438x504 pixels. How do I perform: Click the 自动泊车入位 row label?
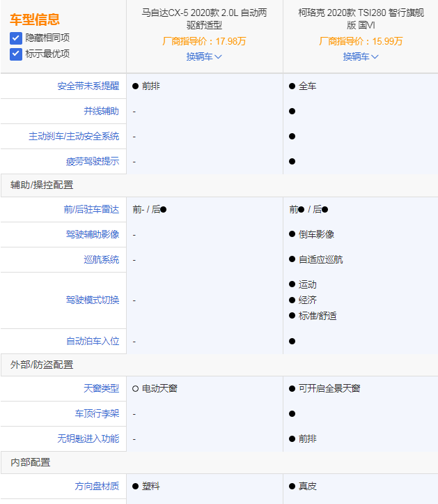[92, 341]
